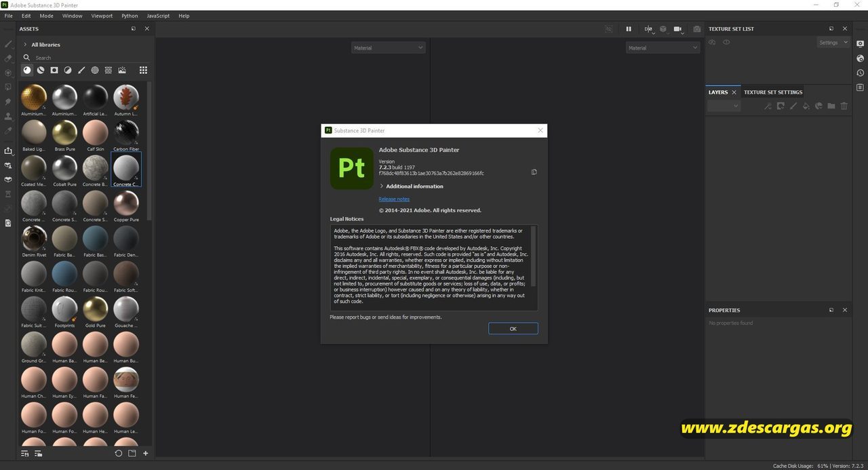This screenshot has width=868, height=470.
Task: Select the Carbon Fiber material thumbnail
Action: coord(126,132)
